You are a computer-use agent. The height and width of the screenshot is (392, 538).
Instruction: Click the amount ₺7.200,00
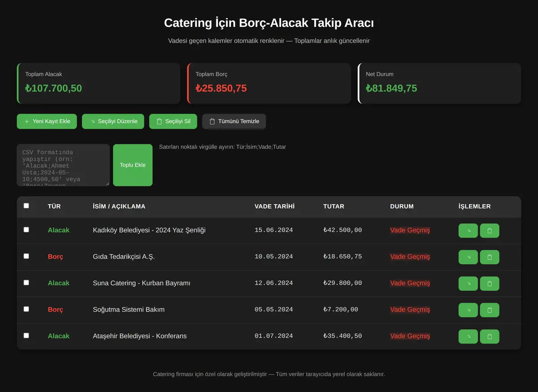[x=341, y=310]
